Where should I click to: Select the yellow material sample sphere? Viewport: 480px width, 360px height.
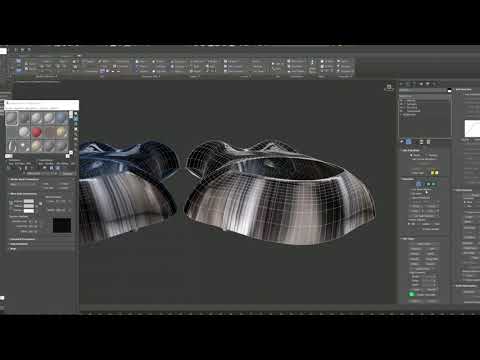[x=61, y=132]
